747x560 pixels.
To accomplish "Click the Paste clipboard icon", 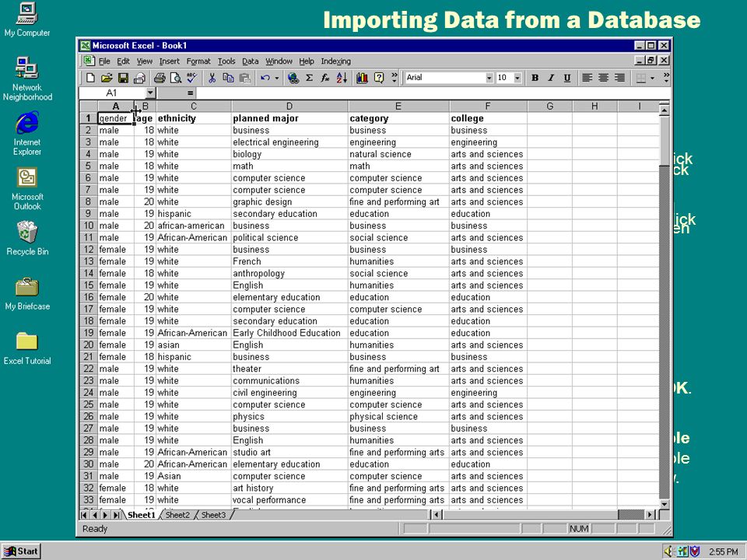I will click(x=245, y=78).
